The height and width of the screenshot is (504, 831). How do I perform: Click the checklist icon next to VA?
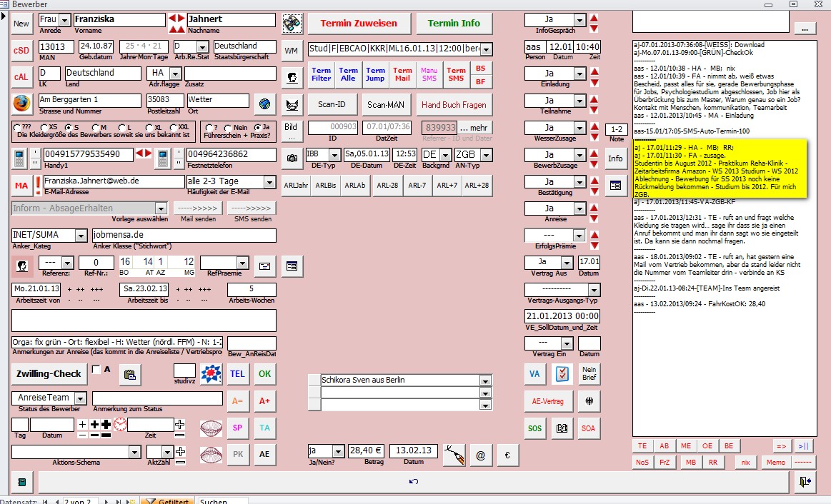[562, 373]
